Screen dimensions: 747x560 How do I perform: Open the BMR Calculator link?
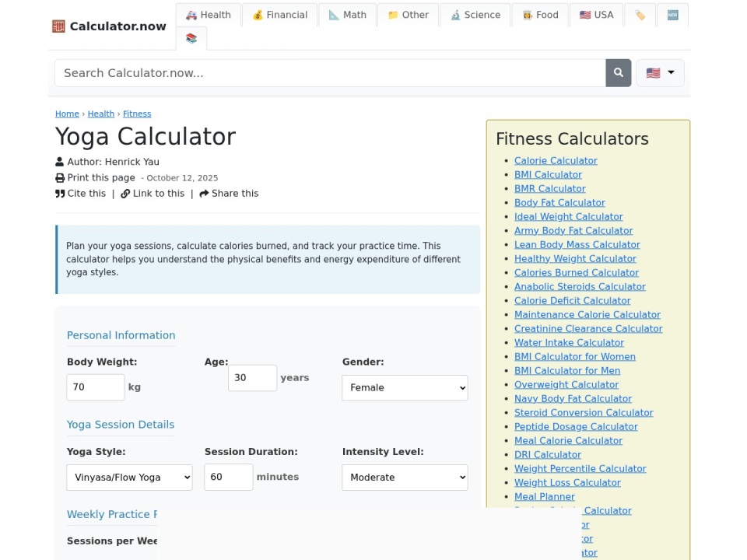[550, 188]
